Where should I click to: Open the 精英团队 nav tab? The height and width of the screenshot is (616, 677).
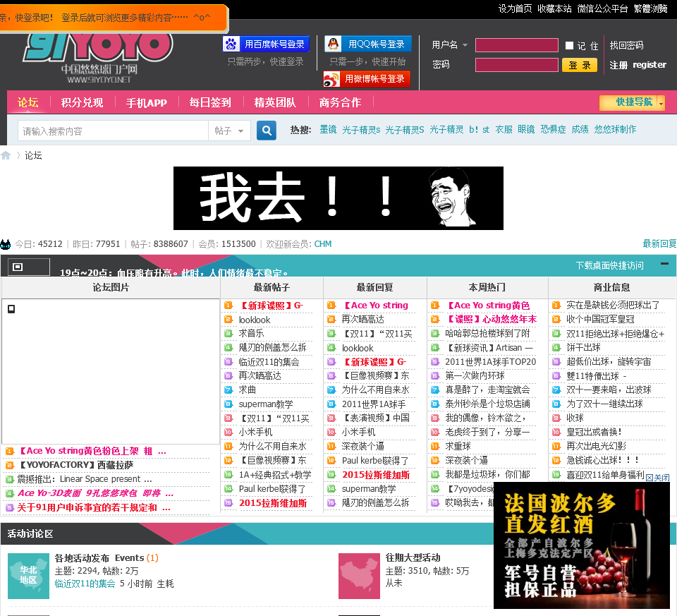[x=275, y=102]
